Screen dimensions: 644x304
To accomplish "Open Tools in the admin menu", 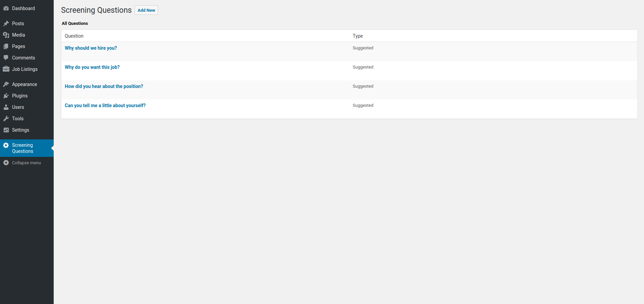I will 18,119.
